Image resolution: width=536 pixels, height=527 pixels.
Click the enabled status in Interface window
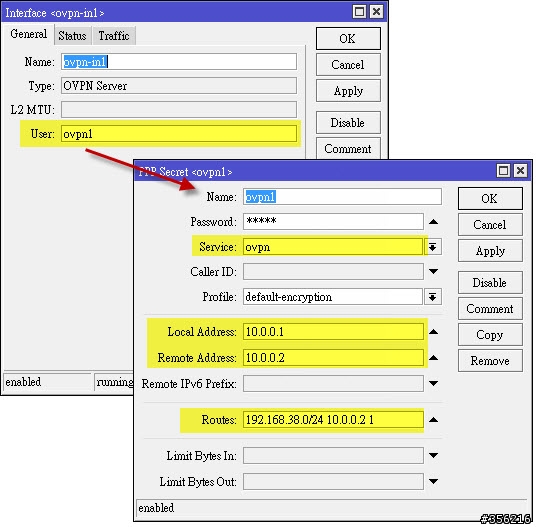coord(23,382)
